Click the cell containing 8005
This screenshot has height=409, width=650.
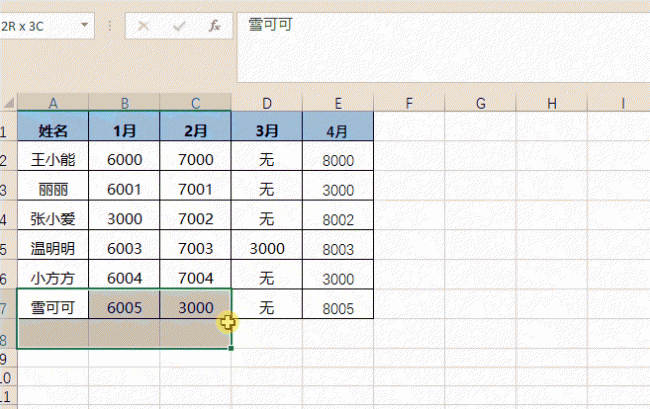tap(338, 304)
